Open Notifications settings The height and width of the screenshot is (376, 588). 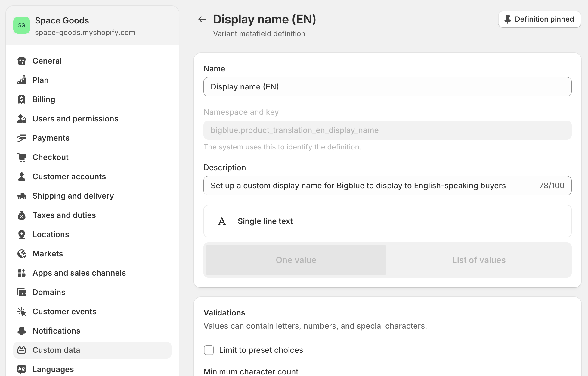coord(92,331)
